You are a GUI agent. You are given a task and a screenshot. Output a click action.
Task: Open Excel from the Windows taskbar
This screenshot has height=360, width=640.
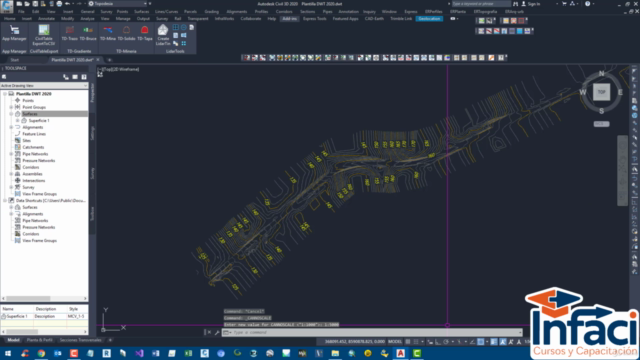[188, 353]
